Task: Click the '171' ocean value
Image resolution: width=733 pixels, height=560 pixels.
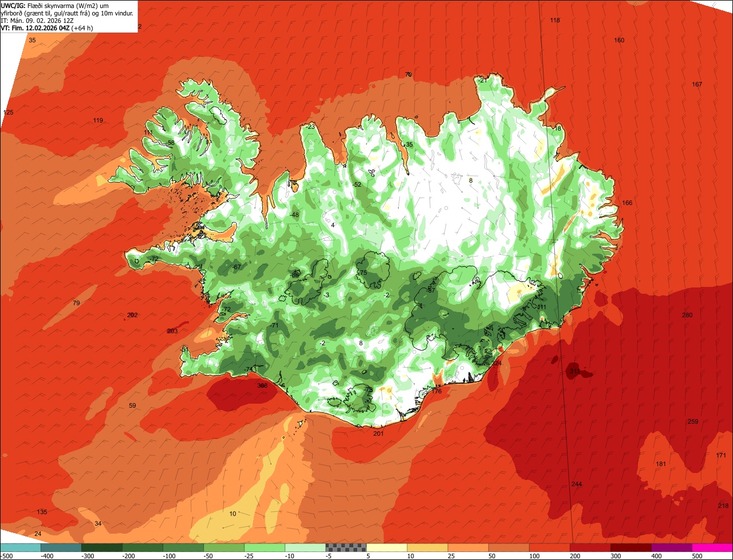Action: coord(721,456)
